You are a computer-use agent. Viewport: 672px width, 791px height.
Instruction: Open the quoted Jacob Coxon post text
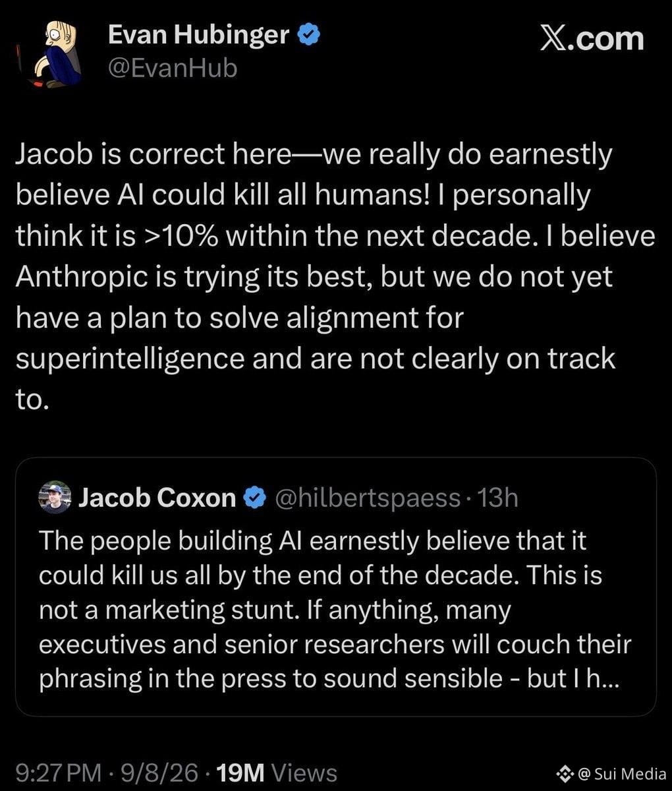click(x=335, y=610)
